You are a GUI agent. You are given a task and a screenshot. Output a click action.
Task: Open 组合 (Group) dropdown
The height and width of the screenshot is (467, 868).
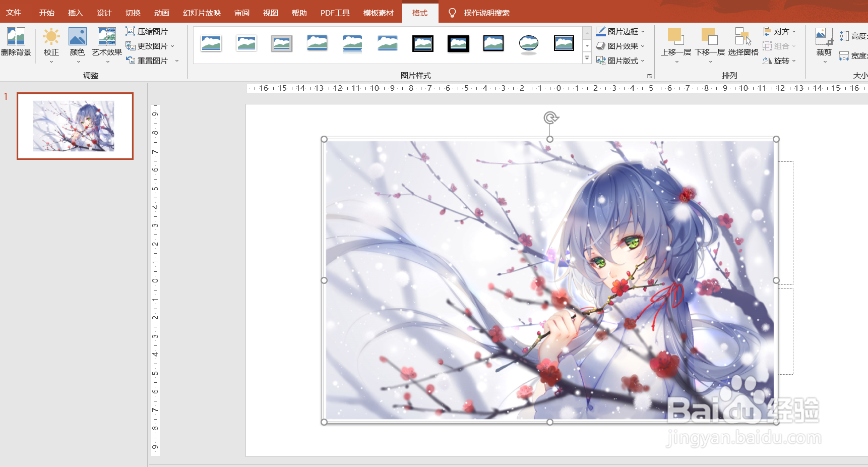click(x=779, y=46)
